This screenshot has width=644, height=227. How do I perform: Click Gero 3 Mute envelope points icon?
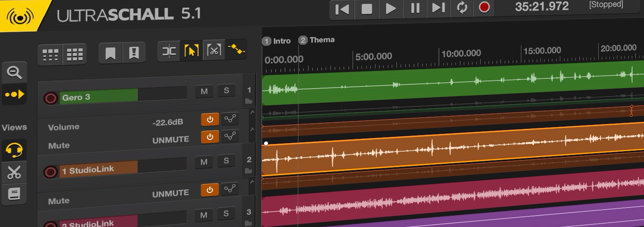click(x=230, y=136)
